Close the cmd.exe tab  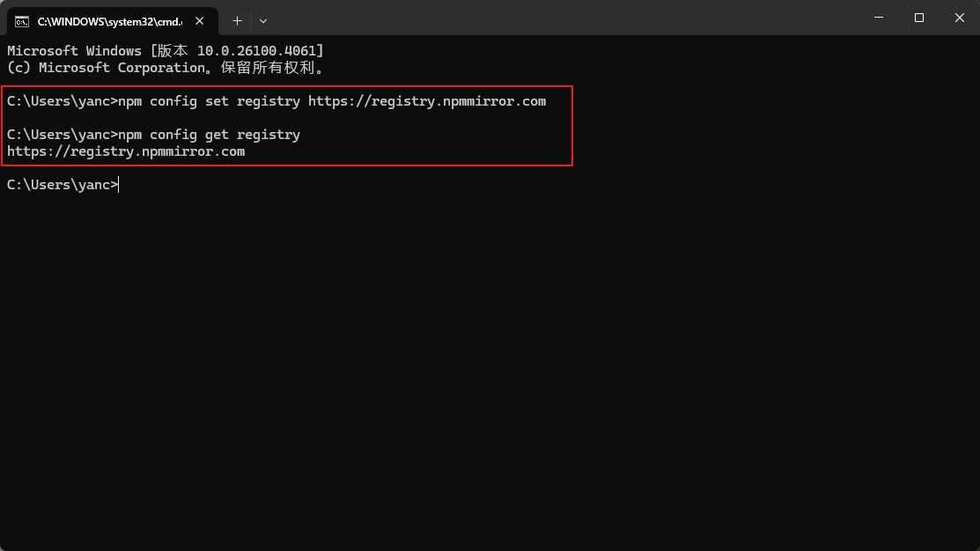point(199,21)
